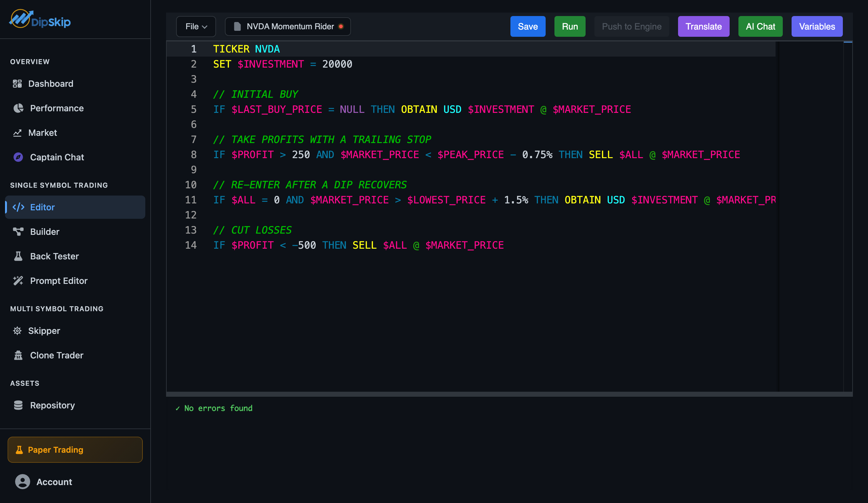Image resolution: width=868 pixels, height=503 pixels.
Task: Click the TRAILING STOP comment on line 7
Action: (322, 140)
